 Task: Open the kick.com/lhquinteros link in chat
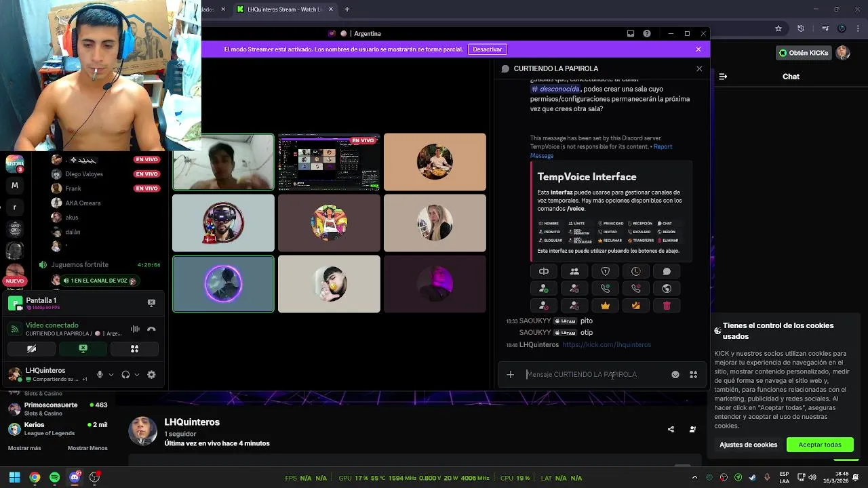point(606,345)
